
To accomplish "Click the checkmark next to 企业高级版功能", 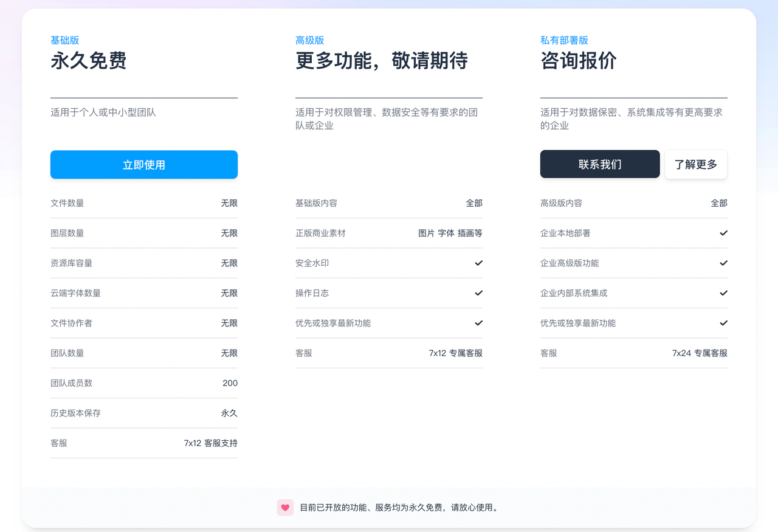I will (723, 263).
